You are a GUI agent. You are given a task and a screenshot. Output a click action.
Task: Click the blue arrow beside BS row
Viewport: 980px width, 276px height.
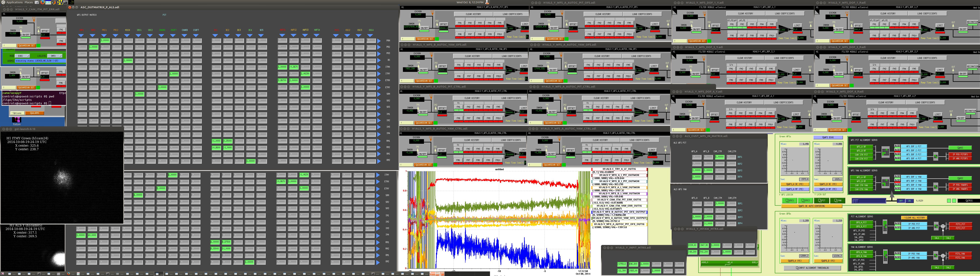click(x=379, y=60)
